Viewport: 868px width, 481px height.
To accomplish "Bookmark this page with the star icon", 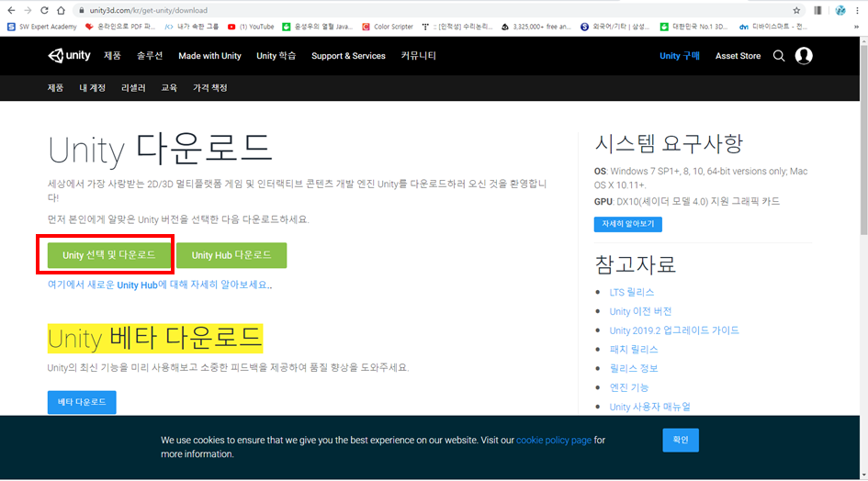I will point(796,10).
